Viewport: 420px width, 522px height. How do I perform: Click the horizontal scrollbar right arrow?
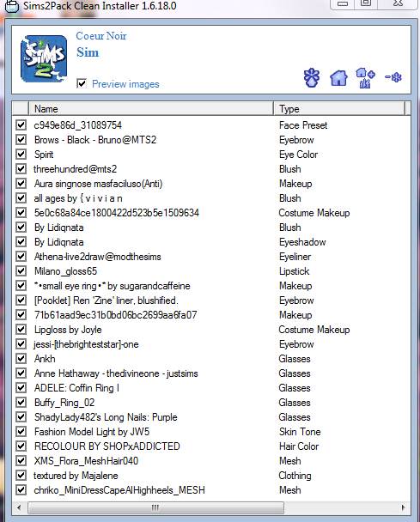(x=404, y=507)
